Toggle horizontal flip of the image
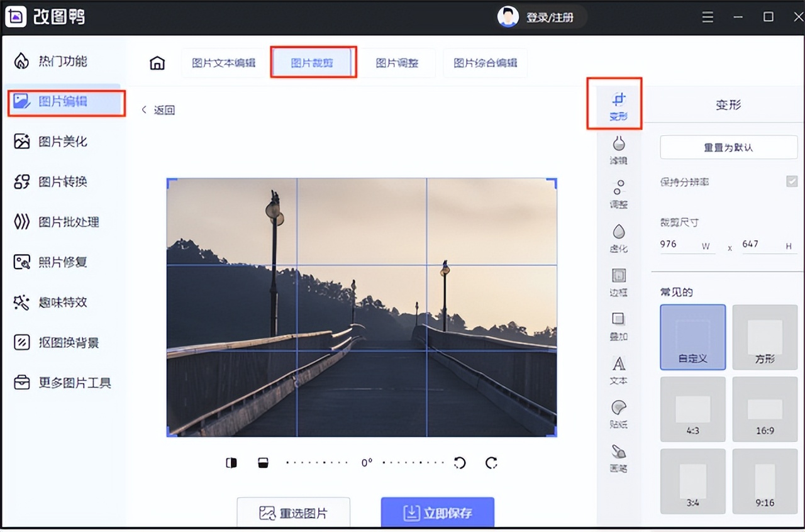 click(231, 462)
